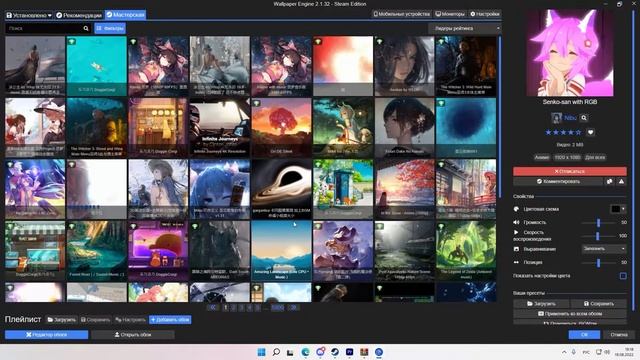This screenshot has height=360, width=640.
Task: Switch to the Рекомендации tab
Action: click(79, 15)
